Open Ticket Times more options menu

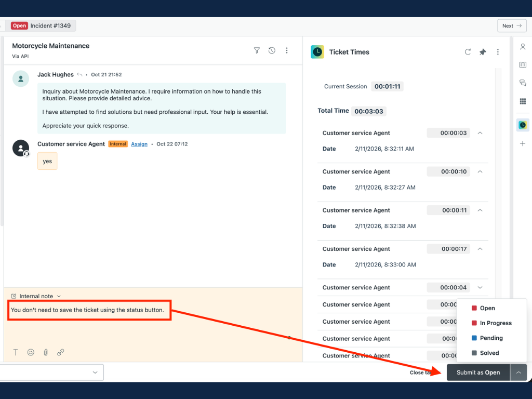click(x=498, y=52)
